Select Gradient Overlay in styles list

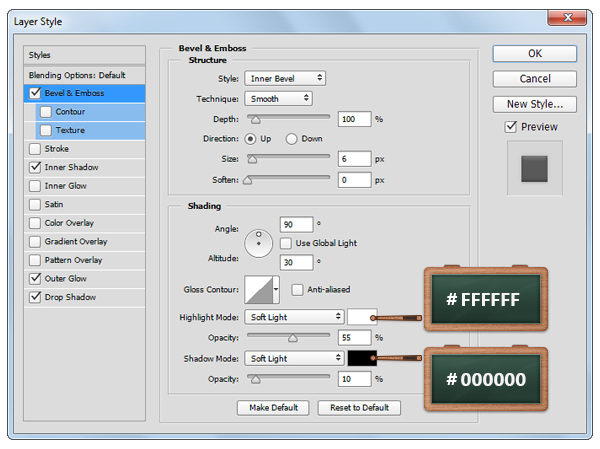pyautogui.click(x=76, y=242)
